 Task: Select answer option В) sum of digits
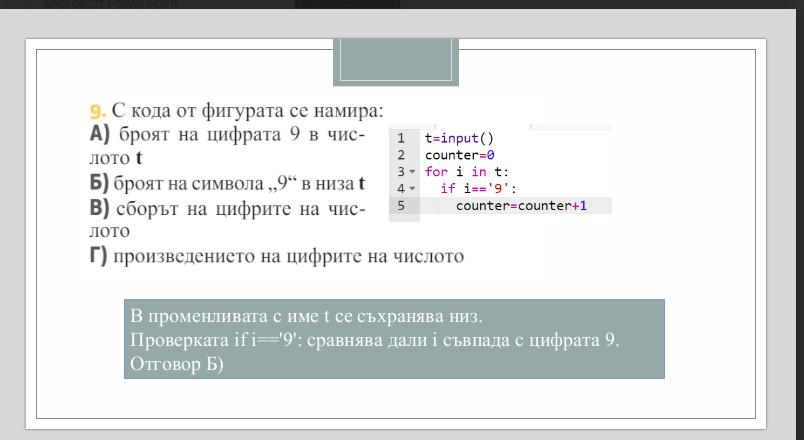(x=227, y=219)
